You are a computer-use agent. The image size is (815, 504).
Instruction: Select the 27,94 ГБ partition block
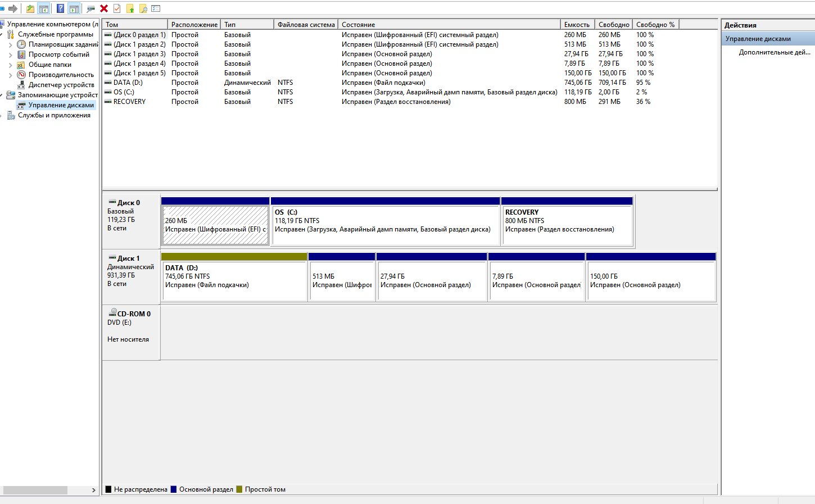tap(432, 280)
